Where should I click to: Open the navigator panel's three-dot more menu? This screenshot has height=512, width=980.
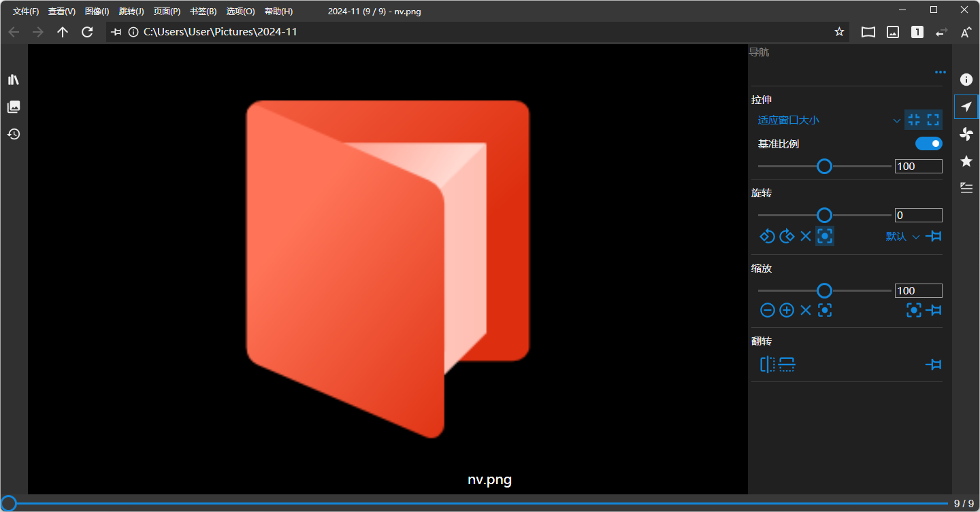(x=941, y=72)
